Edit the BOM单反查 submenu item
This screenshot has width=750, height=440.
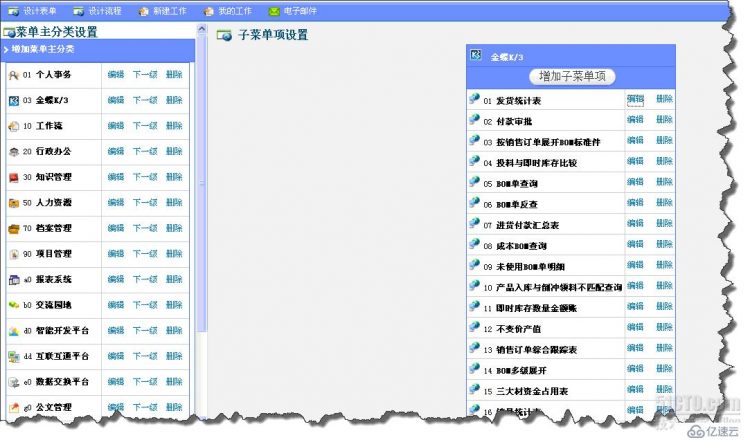point(635,203)
